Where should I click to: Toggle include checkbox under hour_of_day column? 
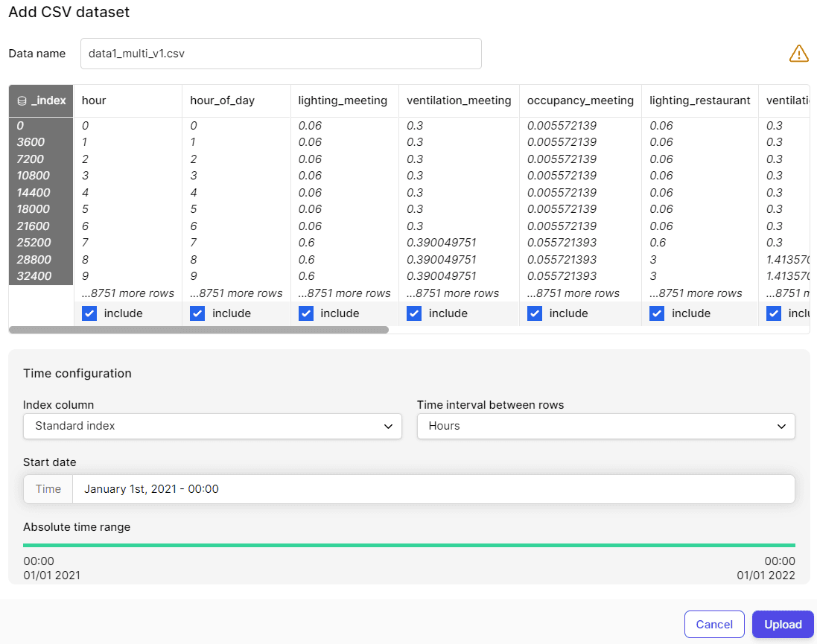(197, 313)
